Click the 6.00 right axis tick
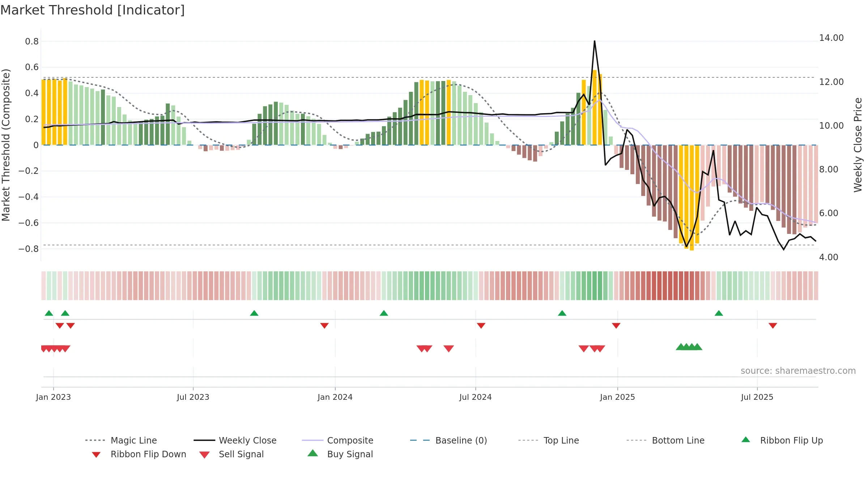Viewport: 868px width, 488px height. (x=829, y=213)
